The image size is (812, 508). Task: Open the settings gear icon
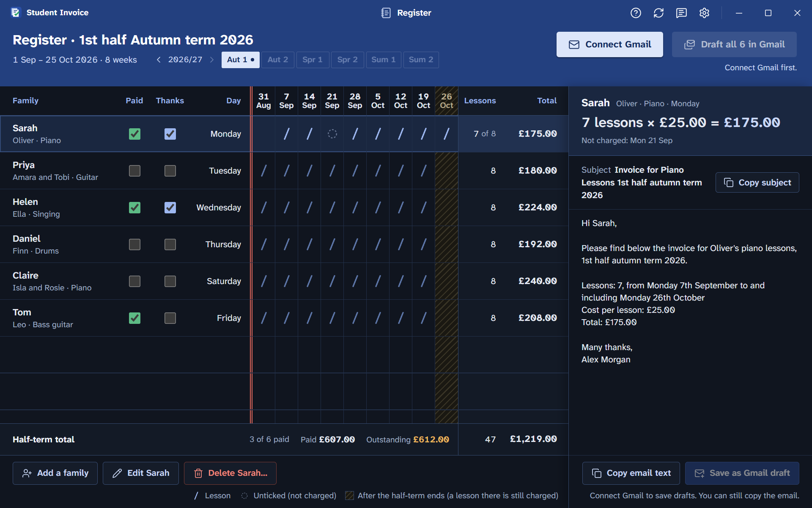(x=704, y=13)
